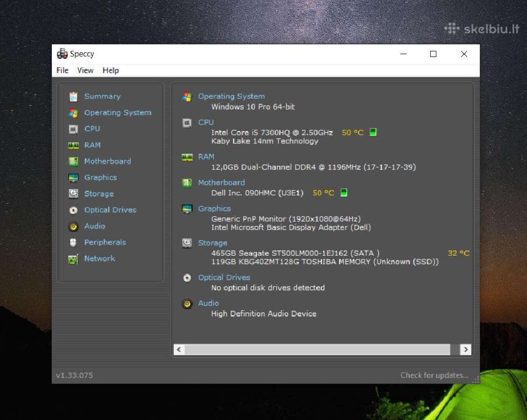Screen dimensions: 527x420
Task: Click the Optical Drives disc icon in sidebar
Action: (73, 210)
